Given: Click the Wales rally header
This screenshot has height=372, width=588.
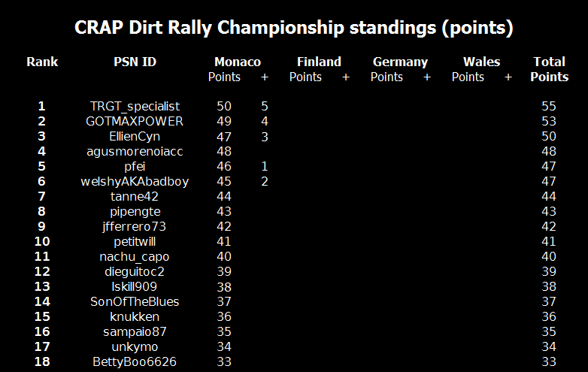Looking at the screenshot, I should [481, 62].
